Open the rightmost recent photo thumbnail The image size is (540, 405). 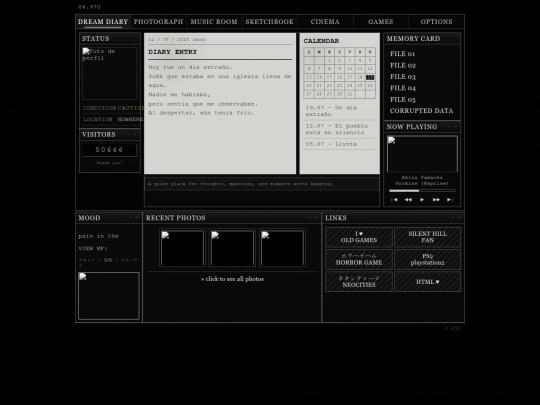282,248
